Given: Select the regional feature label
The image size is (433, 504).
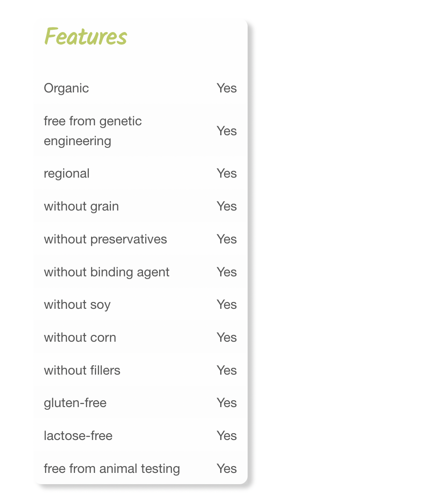Looking at the screenshot, I should point(67,174).
